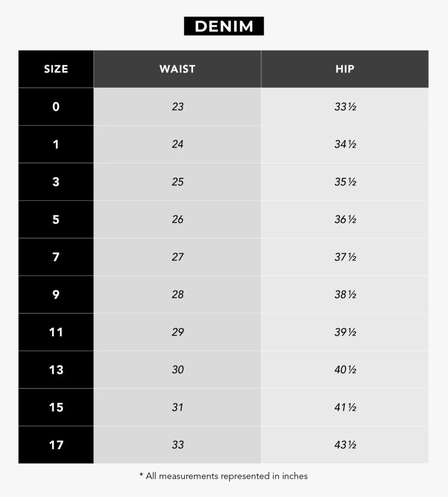The width and height of the screenshot is (448, 497).
Task: Click waist value 33 for size 17
Action: [177, 445]
